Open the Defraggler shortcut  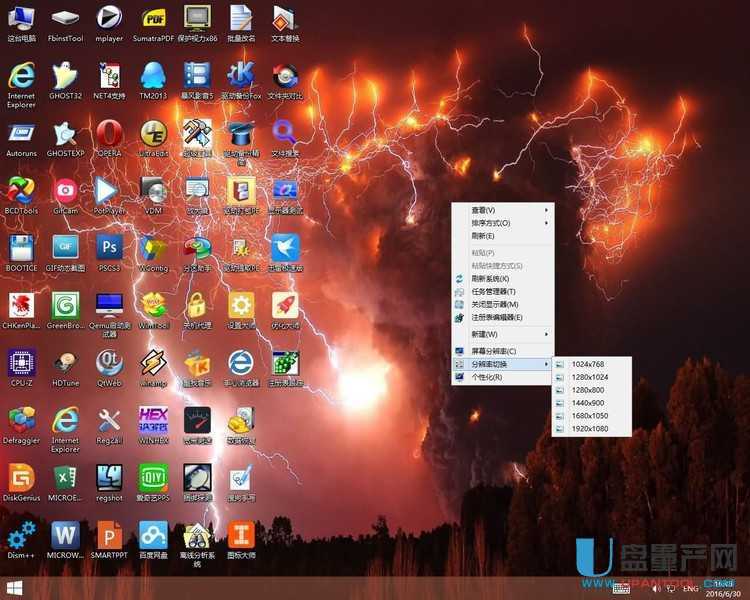(x=22, y=426)
